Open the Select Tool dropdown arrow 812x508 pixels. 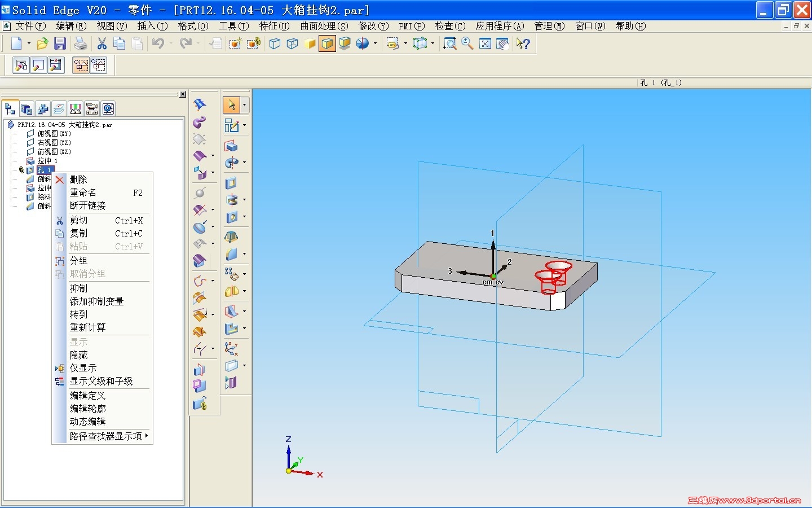tap(244, 105)
